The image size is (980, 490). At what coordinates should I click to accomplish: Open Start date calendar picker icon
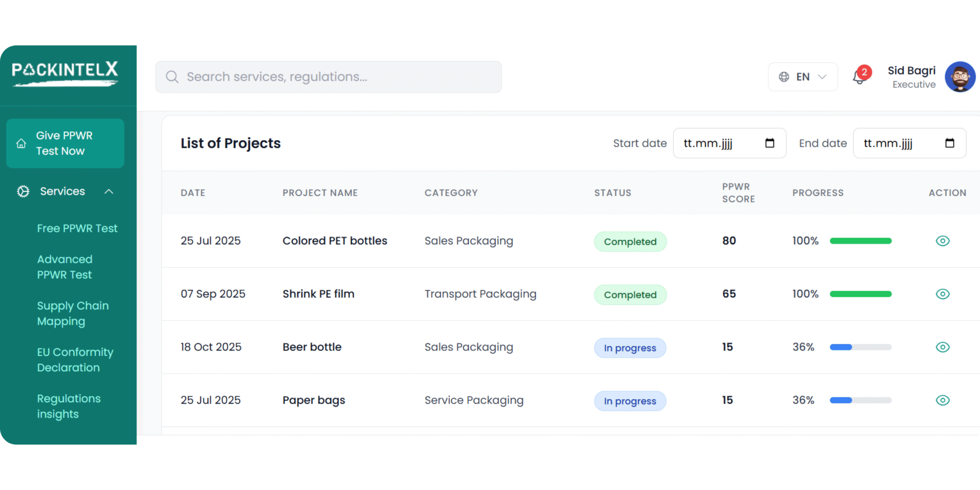click(769, 143)
